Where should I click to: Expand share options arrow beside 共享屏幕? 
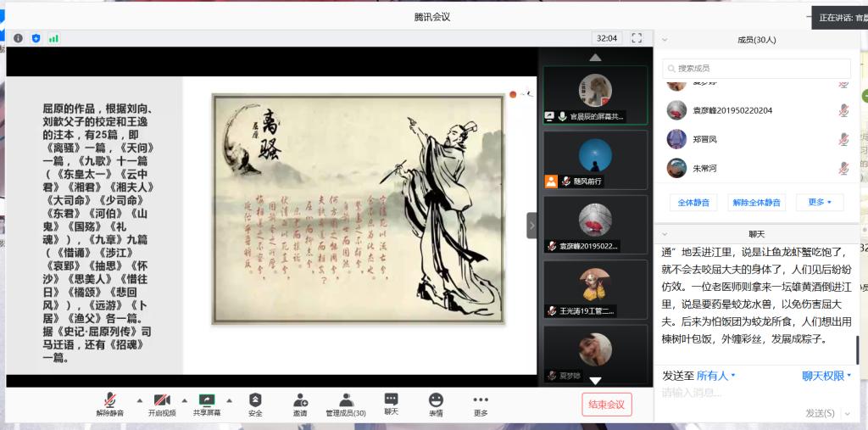pos(229,400)
